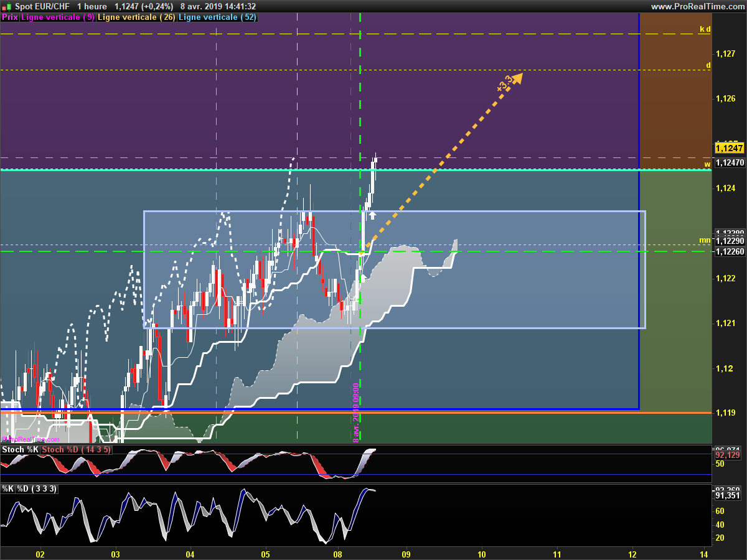Click the date axis label 05
The width and height of the screenshot is (747, 560).
(265, 553)
